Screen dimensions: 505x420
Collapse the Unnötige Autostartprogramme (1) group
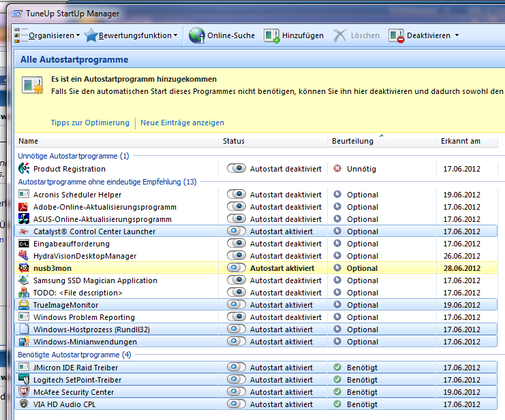coord(74,156)
